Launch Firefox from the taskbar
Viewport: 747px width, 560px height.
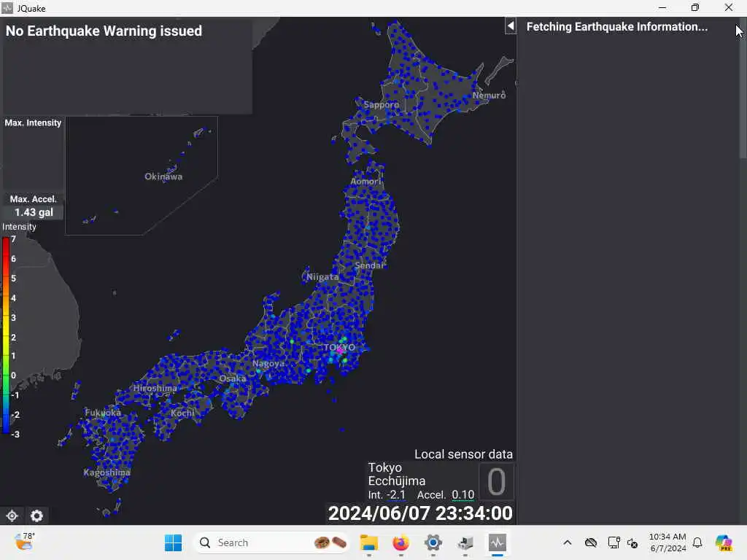point(400,542)
